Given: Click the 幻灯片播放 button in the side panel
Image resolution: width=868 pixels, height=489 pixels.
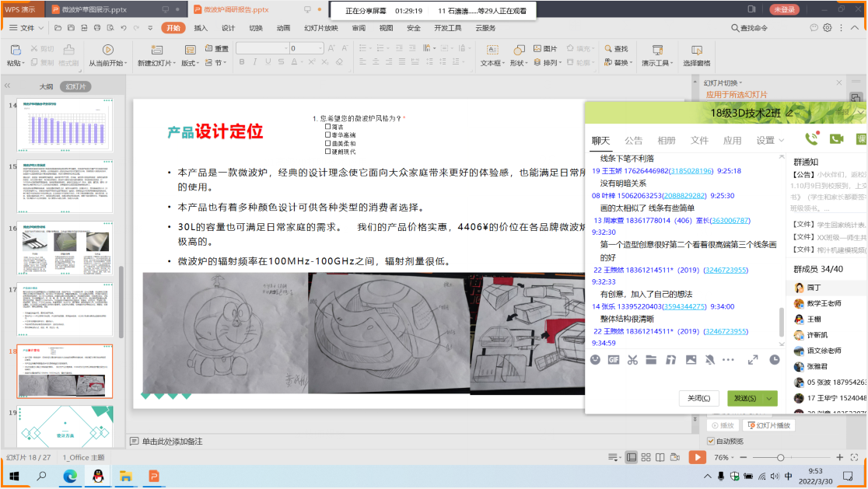Looking at the screenshot, I should [x=769, y=425].
